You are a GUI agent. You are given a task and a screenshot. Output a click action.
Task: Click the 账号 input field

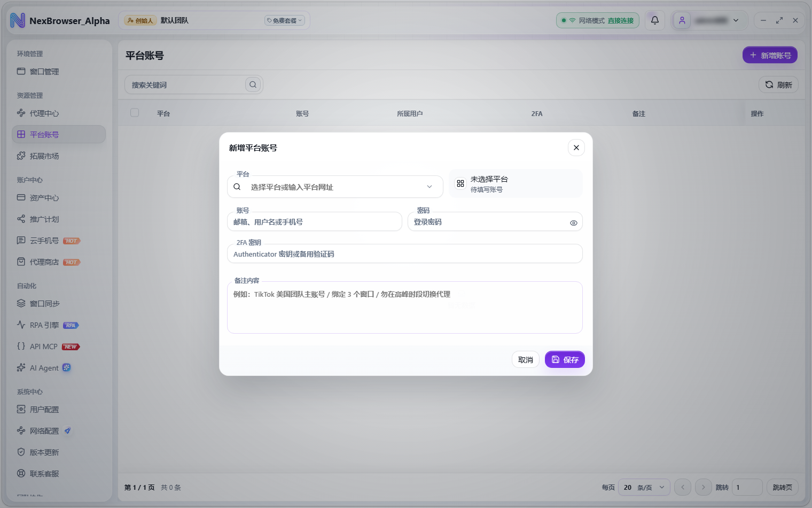[x=315, y=221]
